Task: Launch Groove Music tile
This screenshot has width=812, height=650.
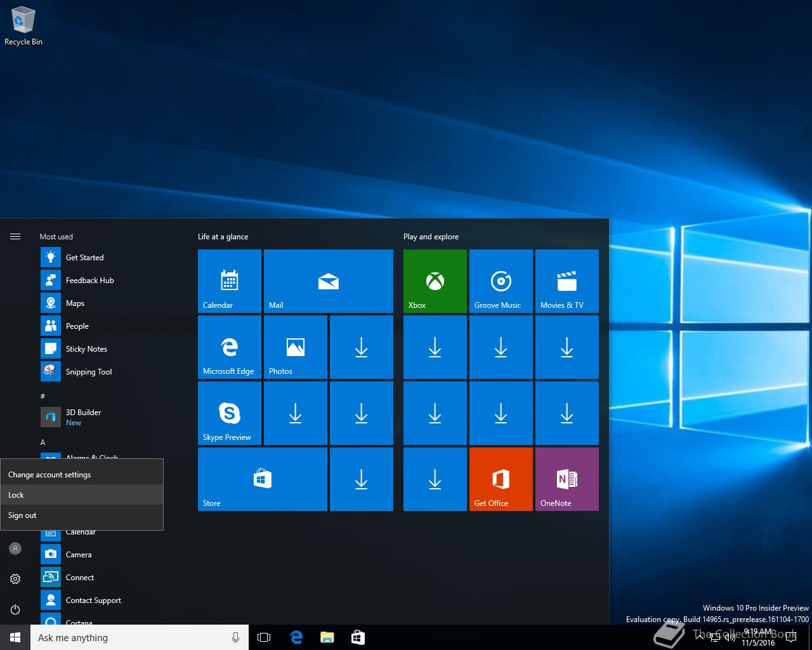Action: click(x=501, y=281)
